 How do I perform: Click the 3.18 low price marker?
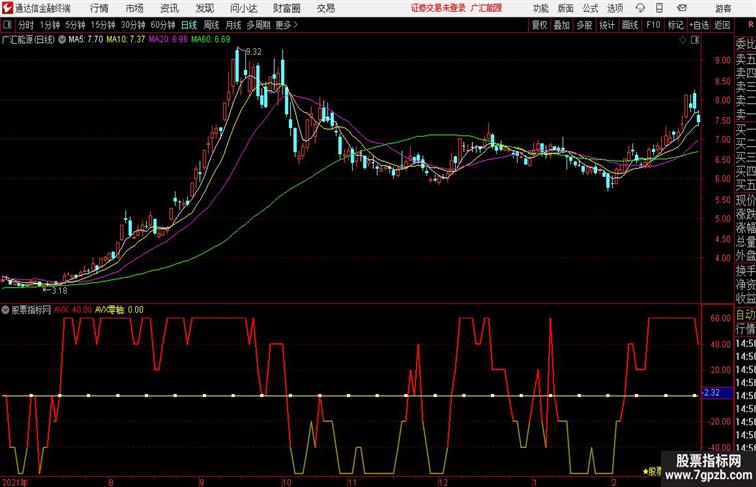58,291
